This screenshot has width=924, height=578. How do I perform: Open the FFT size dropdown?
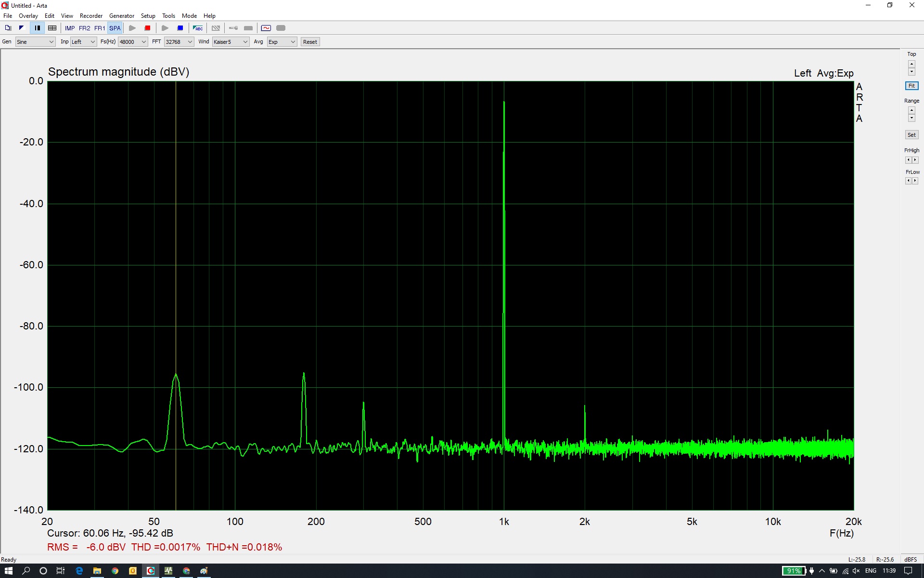tap(179, 42)
